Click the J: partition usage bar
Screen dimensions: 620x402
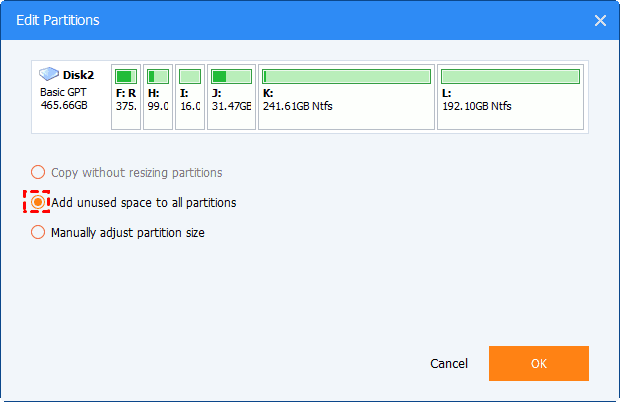[231, 76]
